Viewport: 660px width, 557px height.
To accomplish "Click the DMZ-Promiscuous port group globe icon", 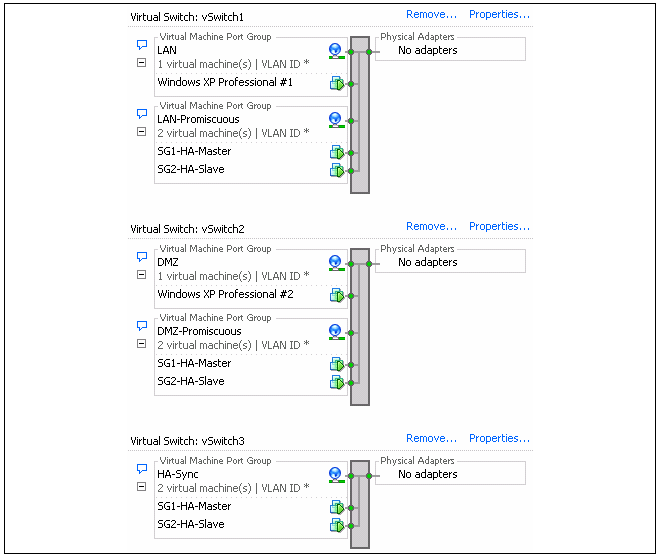I will pos(336,331).
